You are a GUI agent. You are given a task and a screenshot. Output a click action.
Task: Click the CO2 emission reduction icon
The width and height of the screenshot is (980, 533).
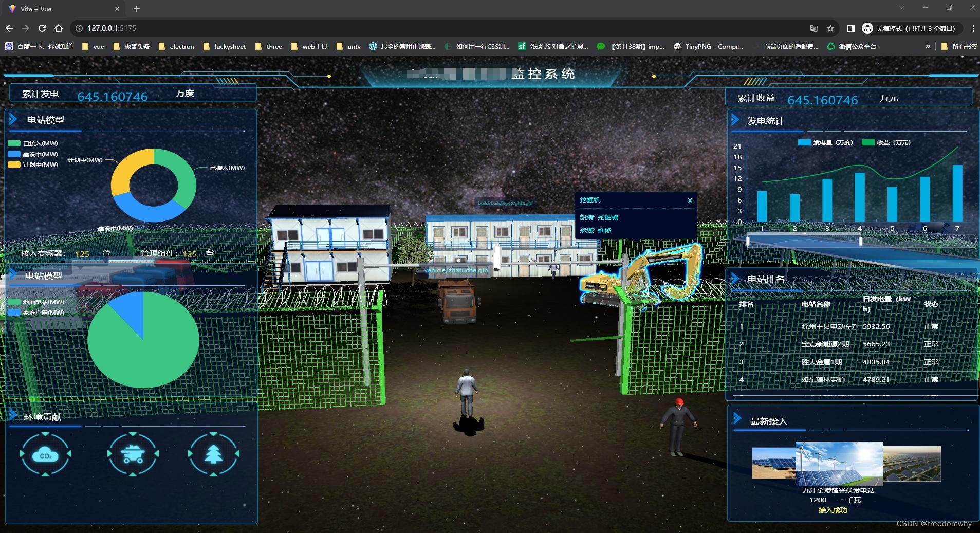pyautogui.click(x=45, y=454)
